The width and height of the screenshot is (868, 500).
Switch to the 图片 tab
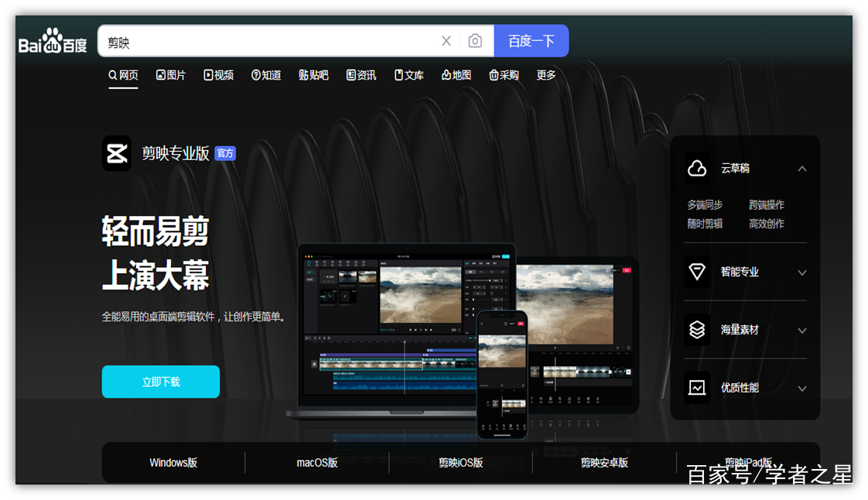click(171, 75)
